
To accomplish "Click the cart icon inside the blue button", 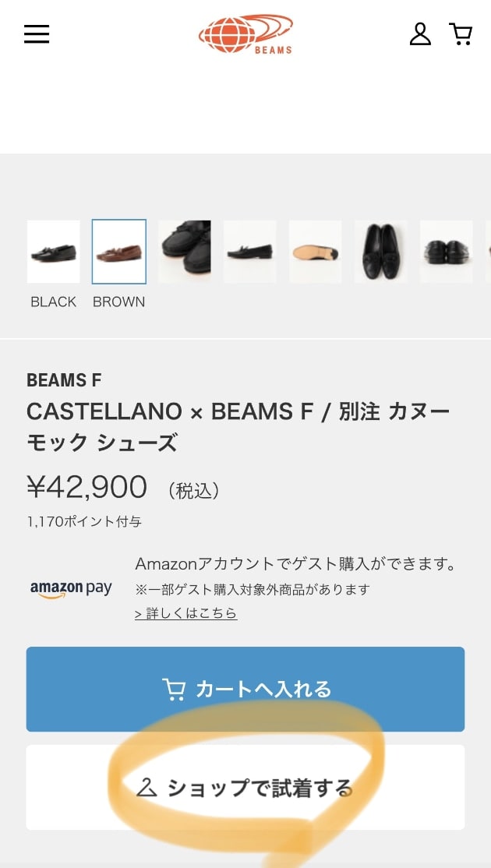I will (173, 690).
